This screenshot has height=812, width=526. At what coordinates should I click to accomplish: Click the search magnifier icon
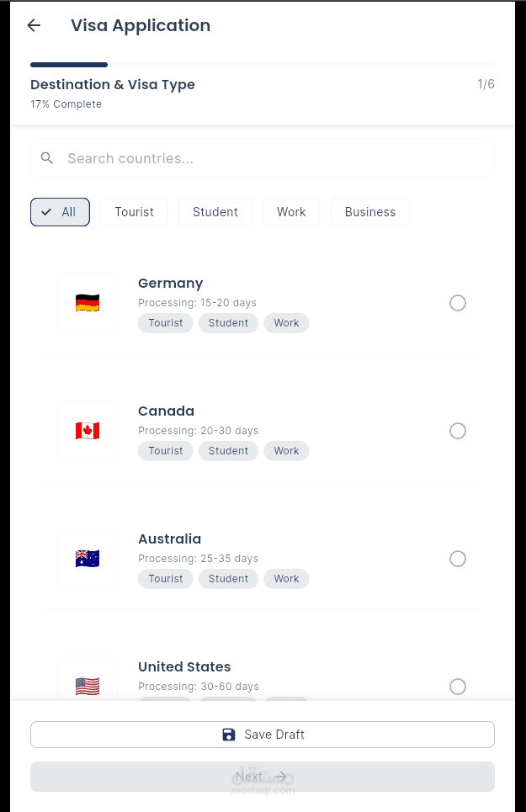47,158
